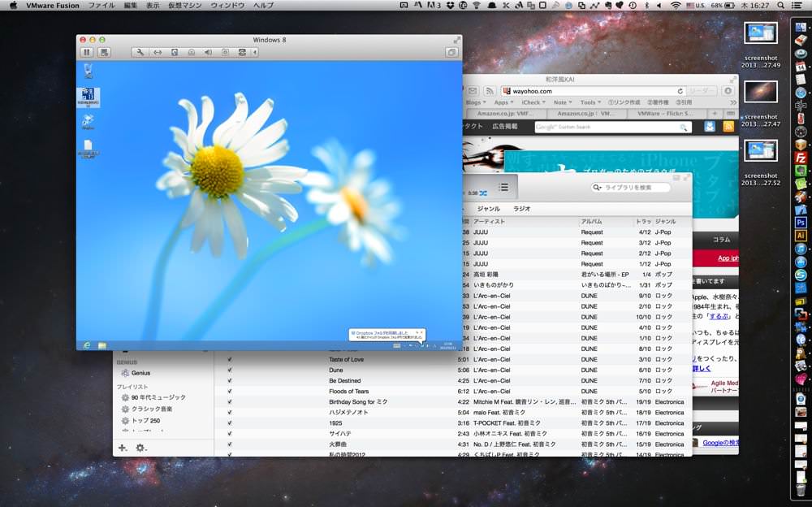Click the wayohoo.com address field
Viewport: 812px width, 507px height.
point(593,91)
